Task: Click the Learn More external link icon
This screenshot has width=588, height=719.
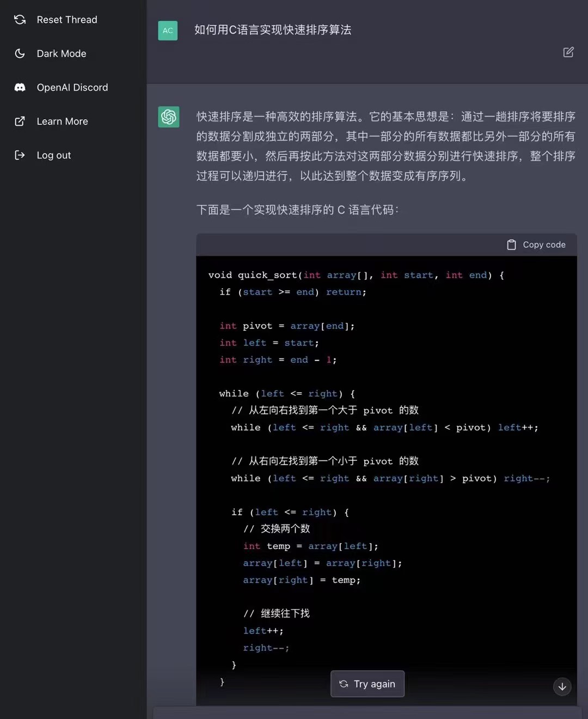Action: tap(20, 121)
